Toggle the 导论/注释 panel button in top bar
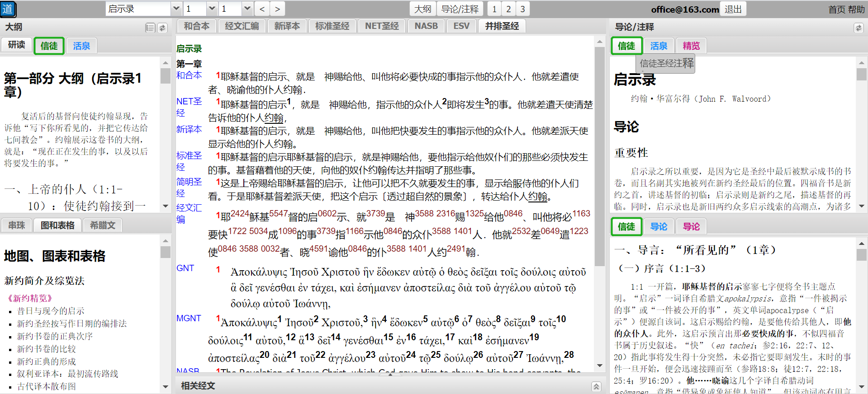The height and width of the screenshot is (394, 868). click(x=460, y=9)
